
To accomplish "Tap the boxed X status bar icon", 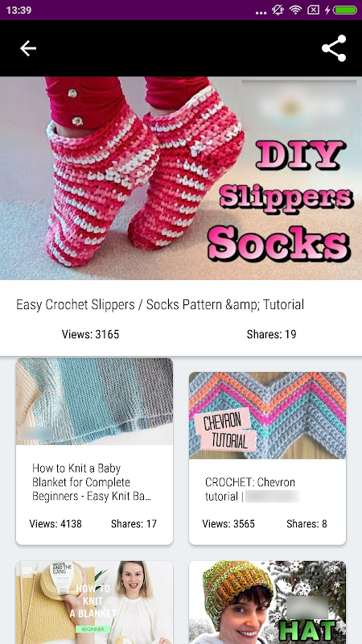I will click(313, 10).
